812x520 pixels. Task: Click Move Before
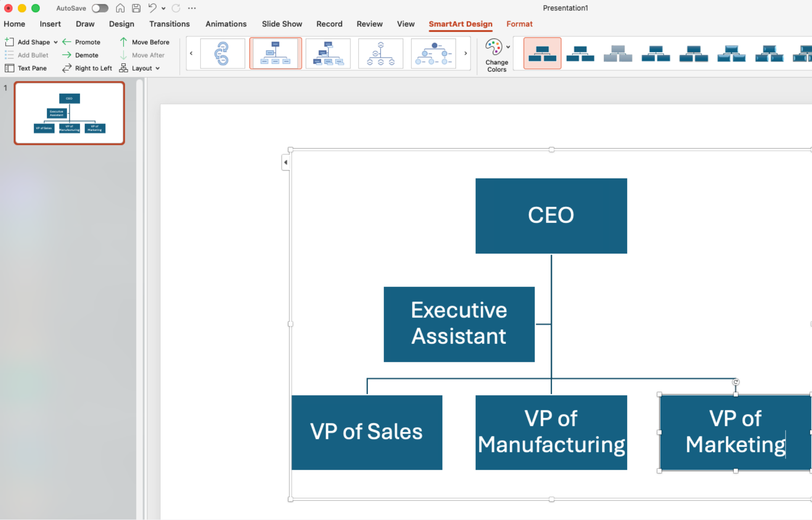coord(144,42)
